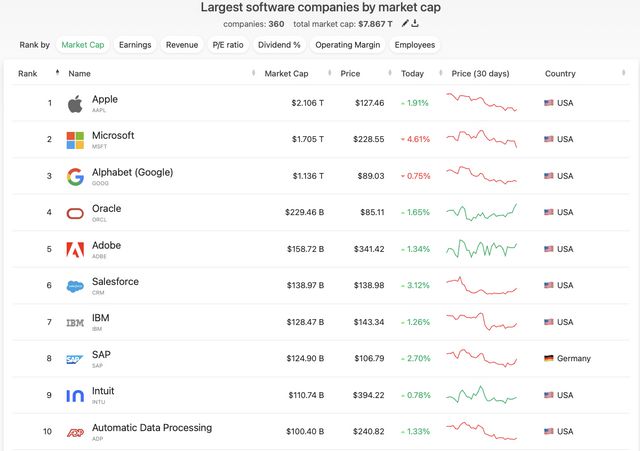Screen dimensions: 640x451
Task: Open the IBM company link
Action: [x=100, y=318]
